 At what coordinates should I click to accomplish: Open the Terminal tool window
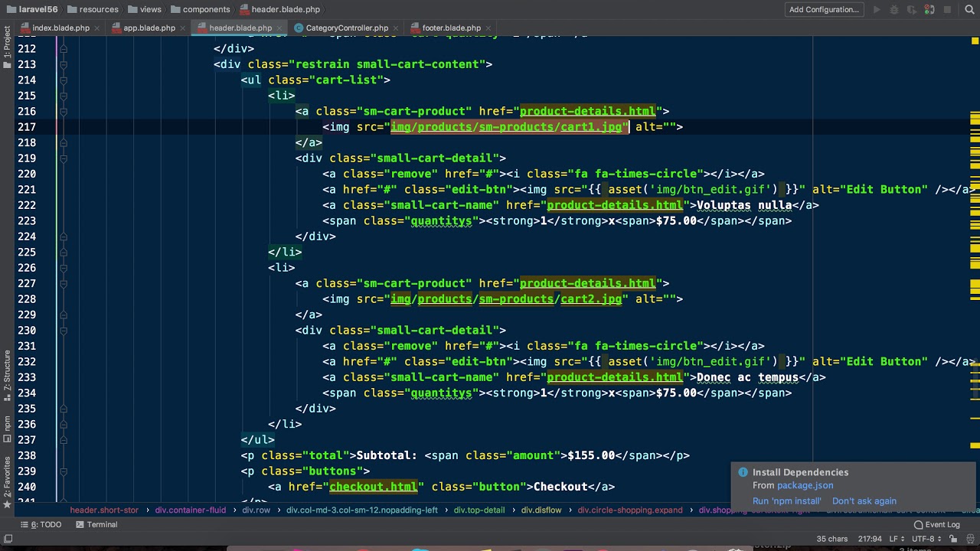pos(96,524)
